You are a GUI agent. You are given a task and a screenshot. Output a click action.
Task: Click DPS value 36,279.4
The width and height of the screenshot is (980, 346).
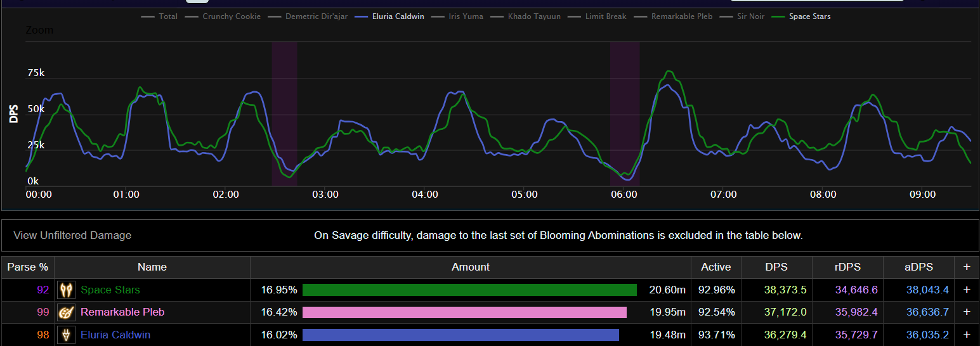tap(785, 335)
